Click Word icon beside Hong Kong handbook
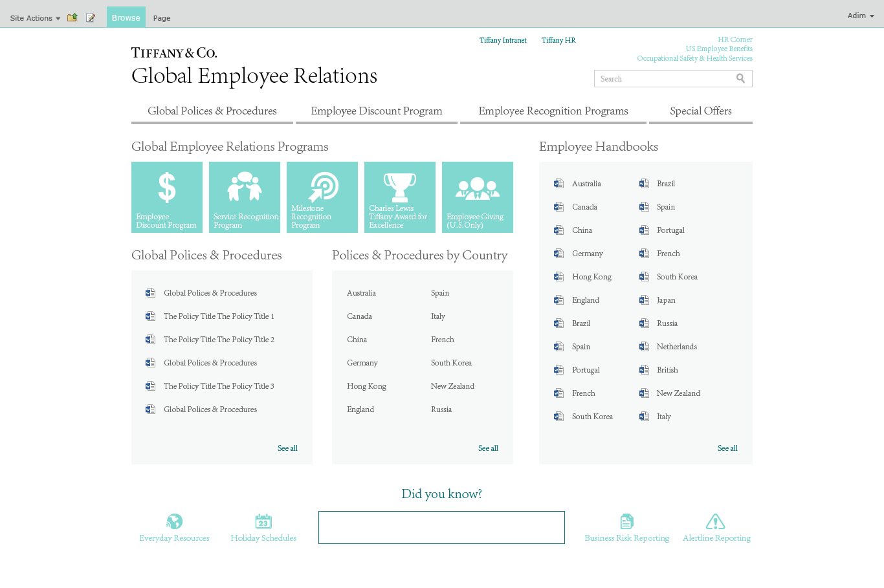Viewport: 884px width, 588px height. pos(558,277)
